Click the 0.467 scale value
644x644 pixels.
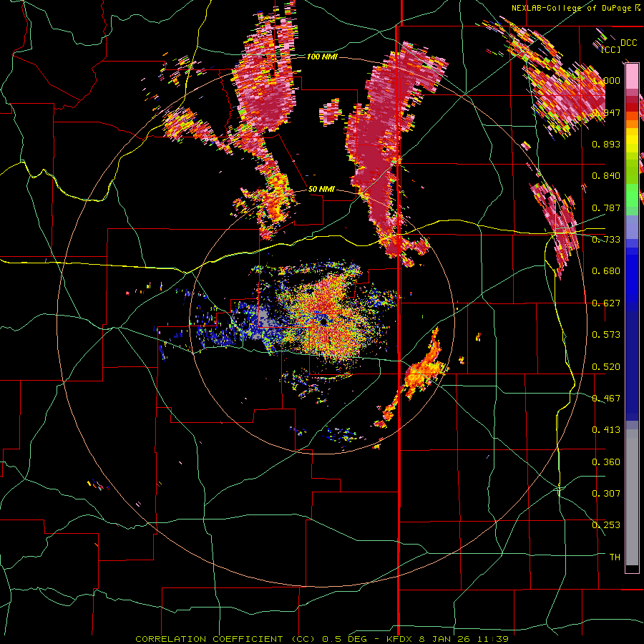point(606,399)
